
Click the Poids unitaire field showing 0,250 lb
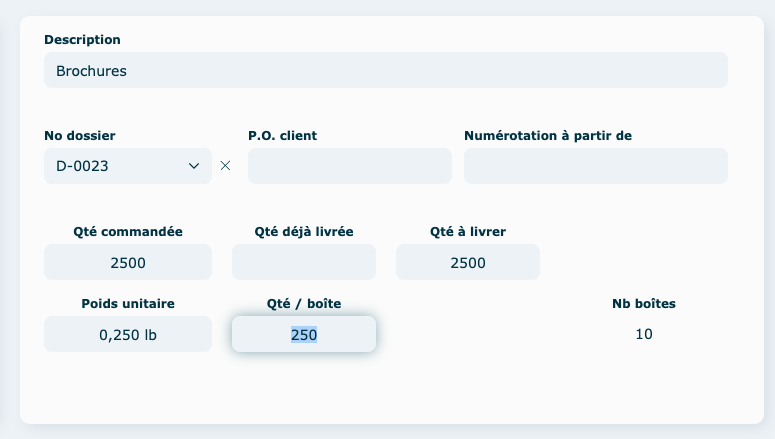tap(128, 334)
